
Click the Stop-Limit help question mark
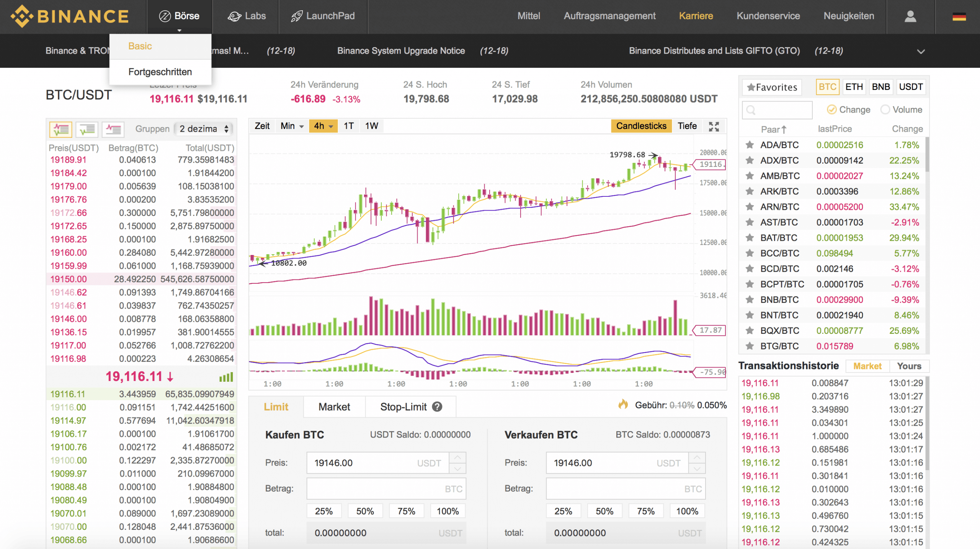[x=437, y=407]
